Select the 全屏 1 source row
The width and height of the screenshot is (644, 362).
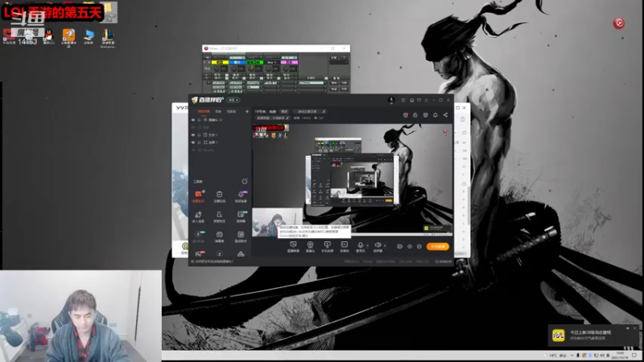220,142
